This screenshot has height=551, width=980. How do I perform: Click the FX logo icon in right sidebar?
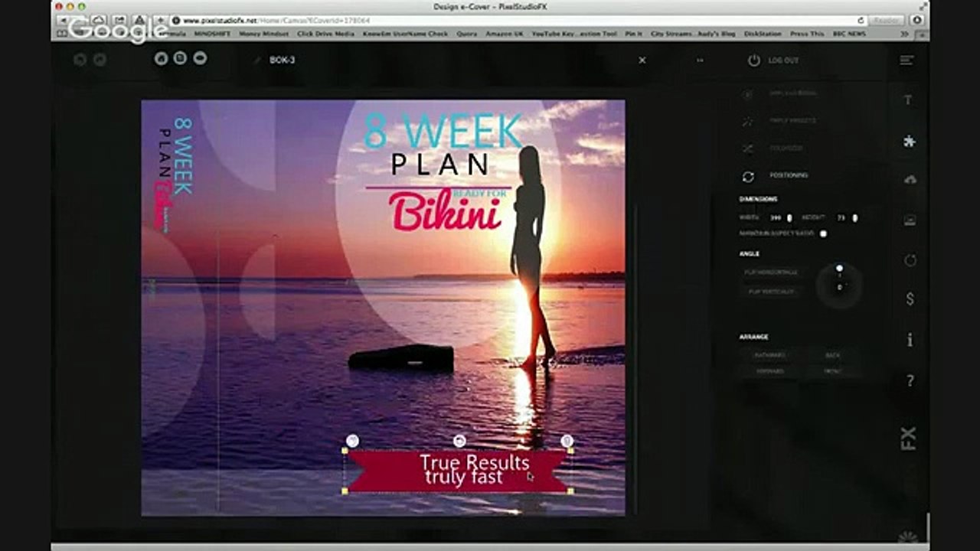click(x=909, y=438)
